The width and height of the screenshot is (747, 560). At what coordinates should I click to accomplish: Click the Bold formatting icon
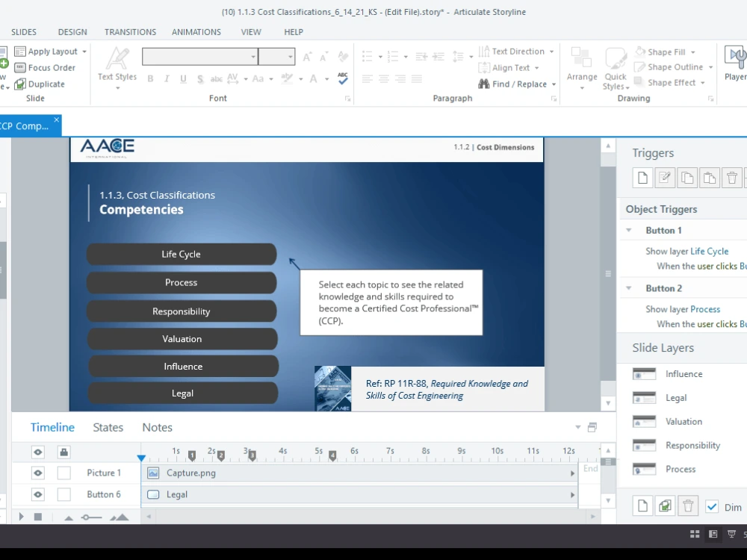coord(151,79)
